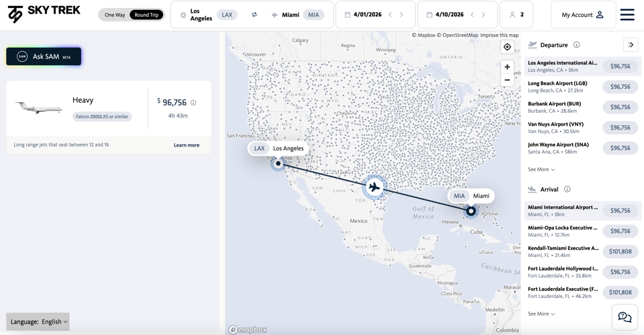Expand See More under Arrival airports
The width and height of the screenshot is (644, 335).
coord(541,314)
